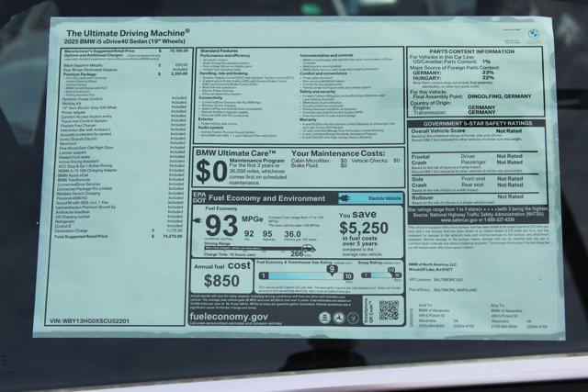Click the "Anthracite headliner" row

pyautogui.click(x=119, y=212)
